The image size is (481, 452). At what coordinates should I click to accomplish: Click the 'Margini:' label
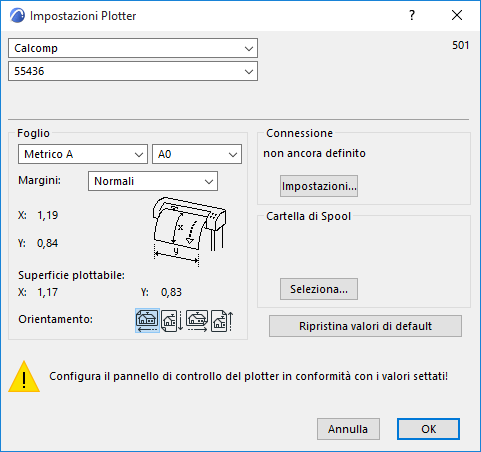pos(40,180)
